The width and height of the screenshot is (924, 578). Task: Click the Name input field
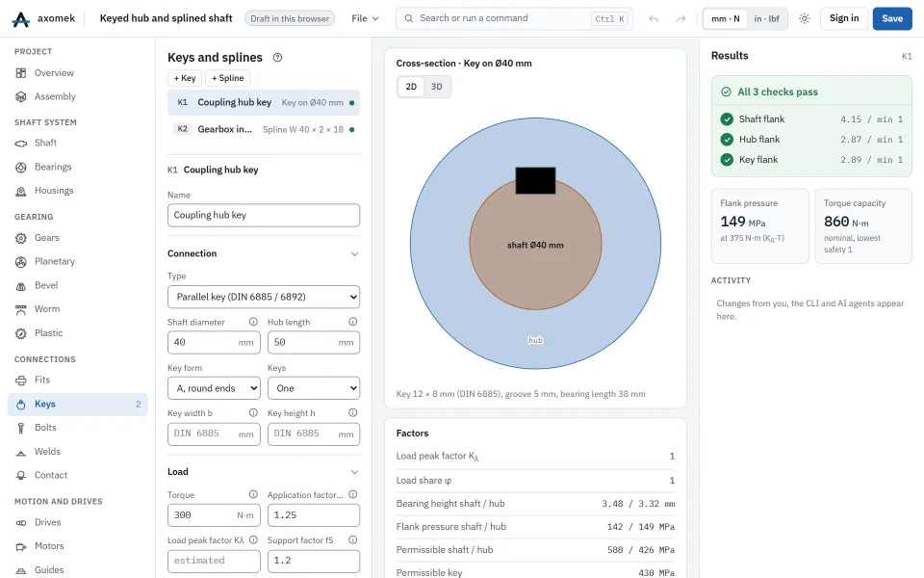[264, 215]
